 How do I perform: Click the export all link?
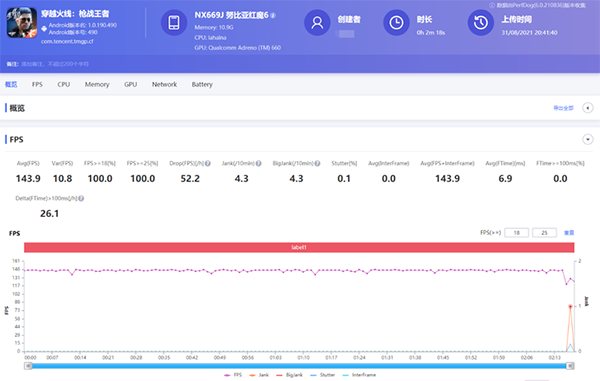tap(563, 108)
